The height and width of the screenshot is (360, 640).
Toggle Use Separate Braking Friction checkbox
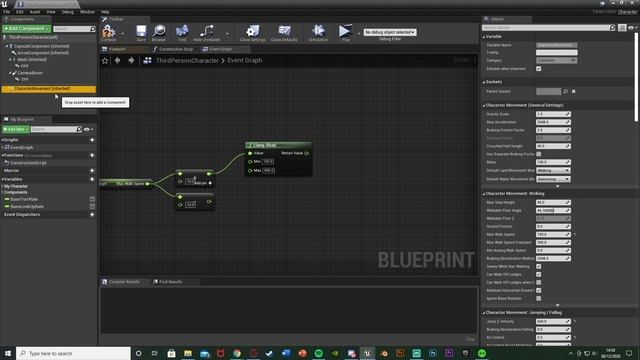click(x=539, y=154)
